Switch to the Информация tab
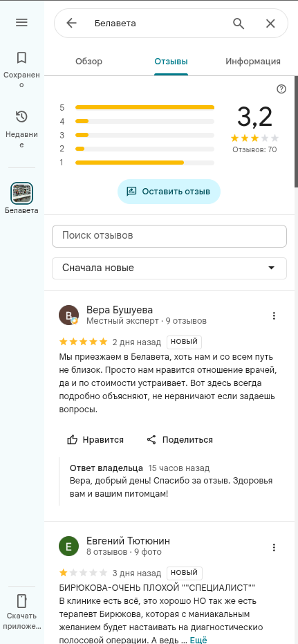Viewport: 298px width, 644px height. pos(253,62)
